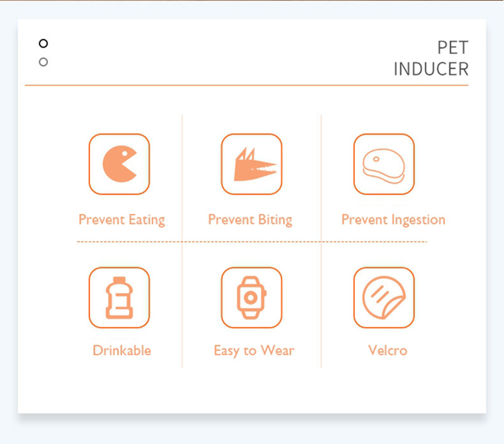Click the smartwatch Easy to Wear icon
Image resolution: width=504 pixels, height=444 pixels.
pos(251,297)
